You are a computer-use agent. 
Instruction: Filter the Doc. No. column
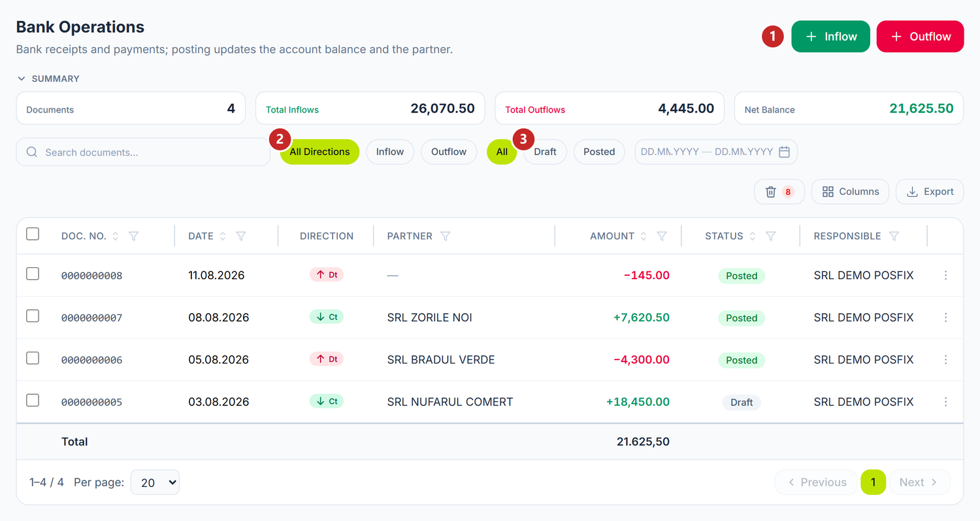point(134,236)
